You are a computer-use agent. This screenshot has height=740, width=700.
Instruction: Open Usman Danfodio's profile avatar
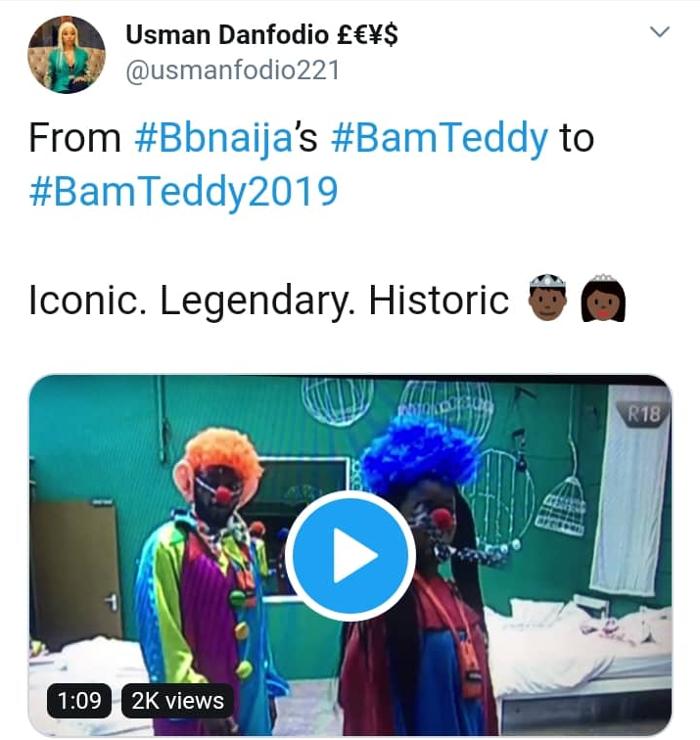click(x=67, y=54)
